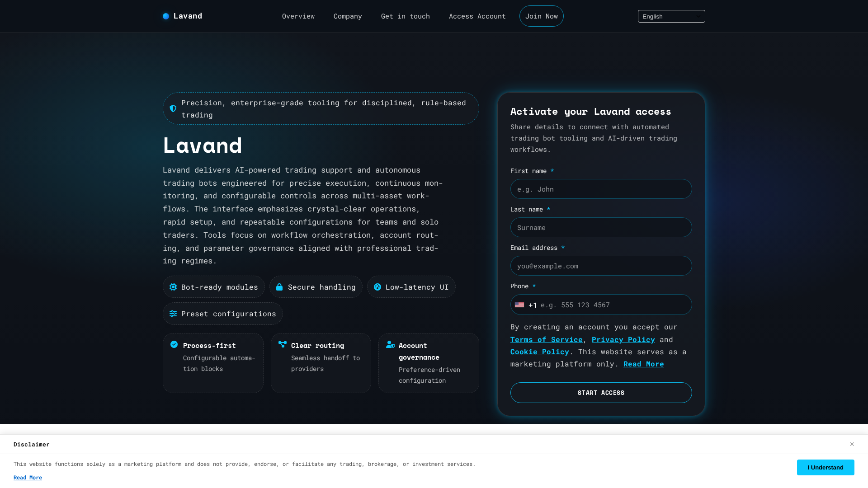
Task: Click the +1 dial code text
Action: [533, 305]
